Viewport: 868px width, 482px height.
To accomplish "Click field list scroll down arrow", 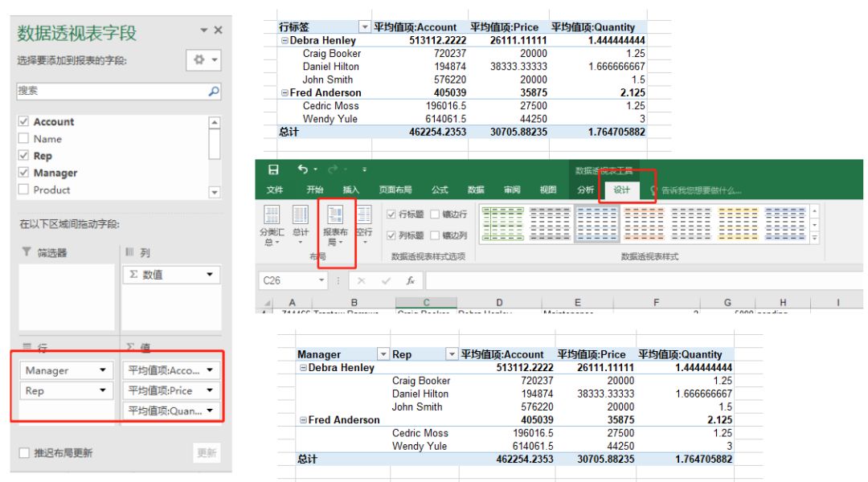I will 215,192.
